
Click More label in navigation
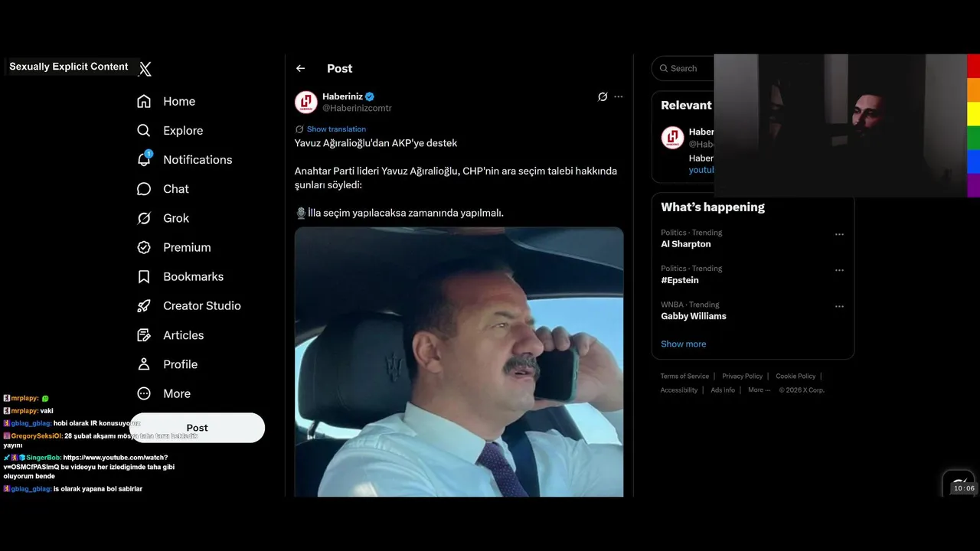177,393
